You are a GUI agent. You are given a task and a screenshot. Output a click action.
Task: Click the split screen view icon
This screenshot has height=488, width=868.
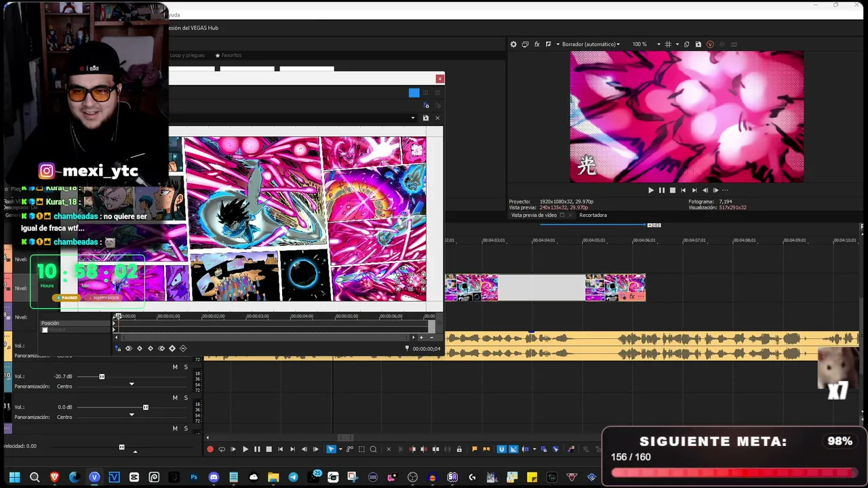(548, 45)
